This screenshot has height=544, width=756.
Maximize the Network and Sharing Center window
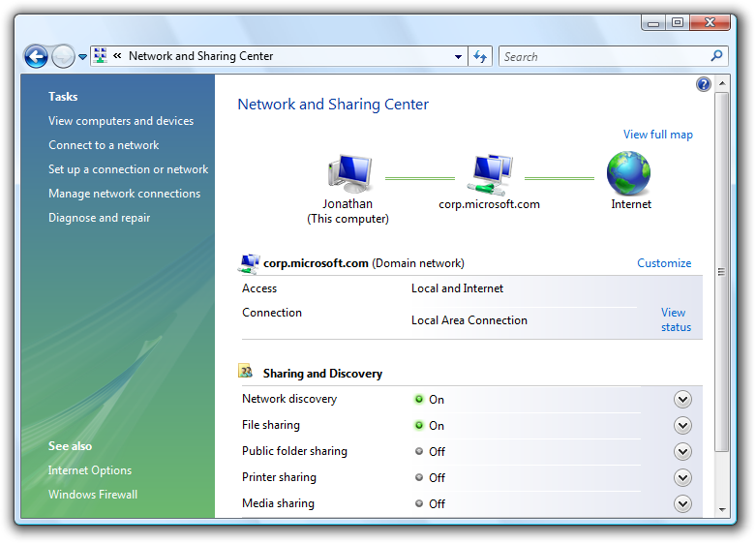pyautogui.click(x=678, y=22)
